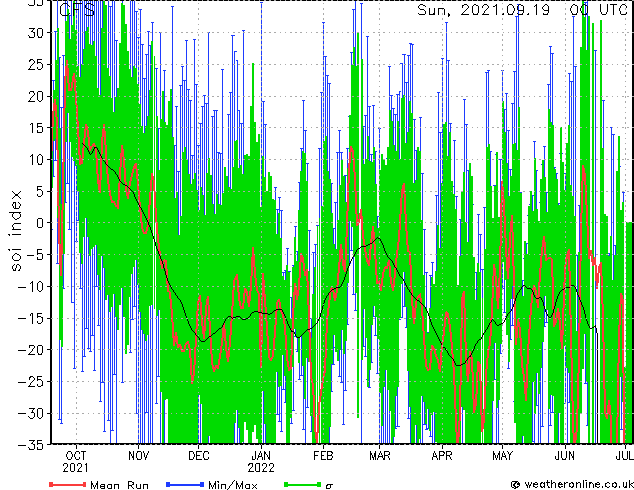Click the 'NOV' x-axis label
634x490 pixels.
138,456
